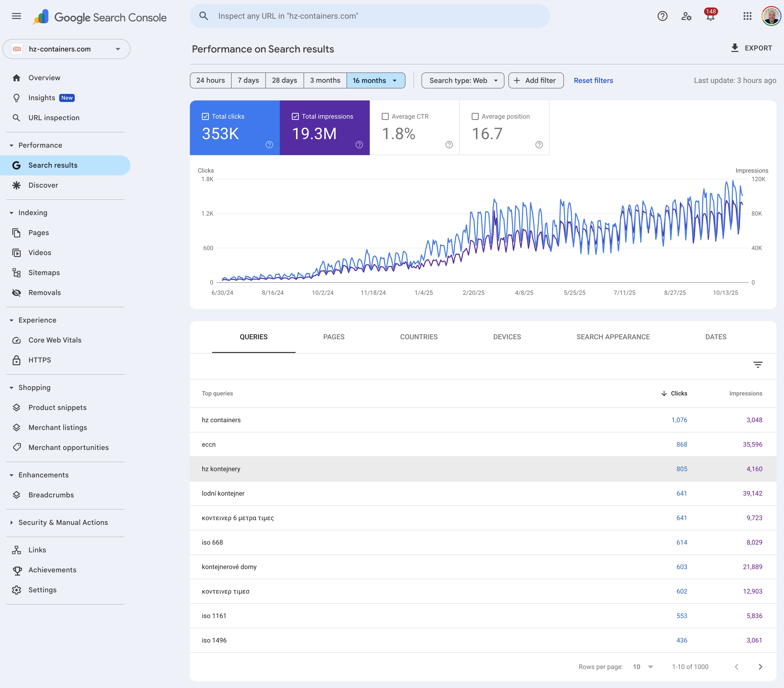Viewport: 784px width, 688px height.
Task: Open the 16 months date range dropdown
Action: point(376,80)
